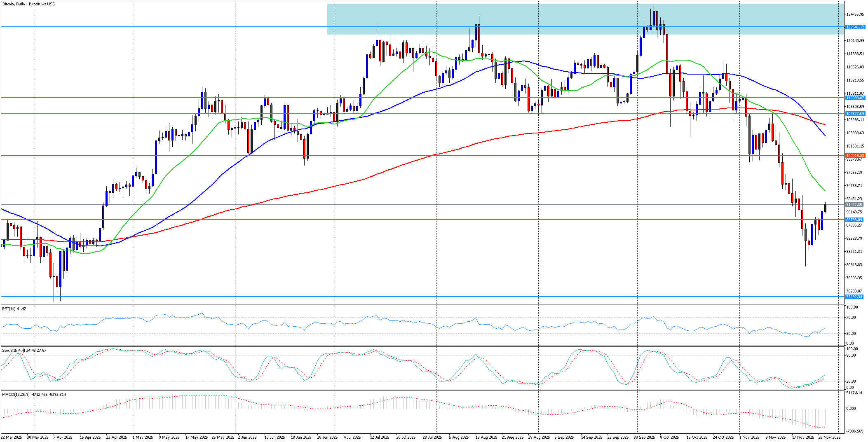The image size is (868, 442).
Task: Click the 120140.99 price axis label
Action: (855, 40)
